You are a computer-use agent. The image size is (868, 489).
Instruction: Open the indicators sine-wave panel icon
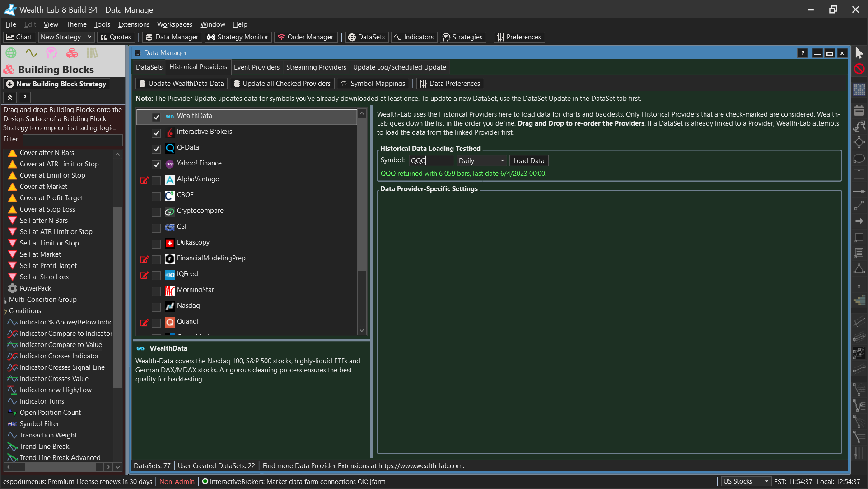point(31,53)
